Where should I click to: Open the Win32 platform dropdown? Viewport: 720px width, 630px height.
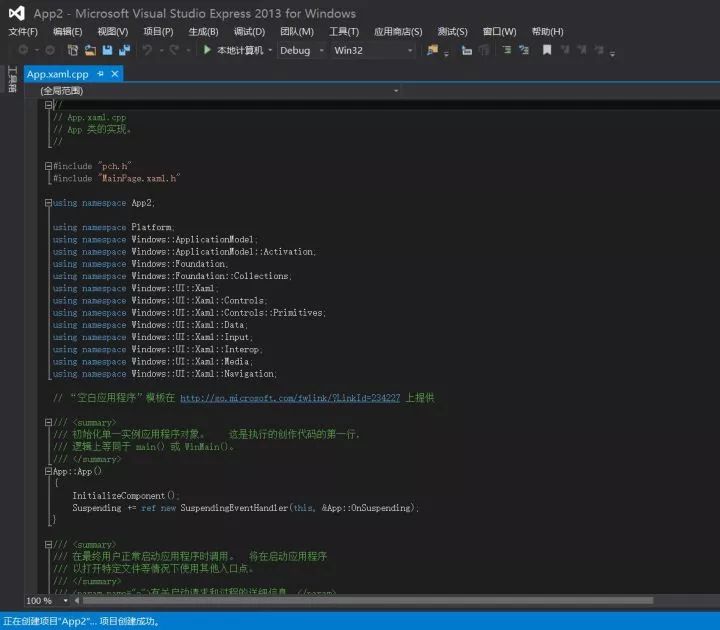[409, 50]
